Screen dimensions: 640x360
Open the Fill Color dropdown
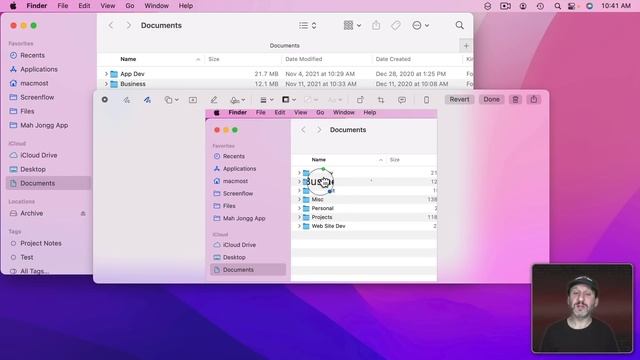tap(311, 100)
